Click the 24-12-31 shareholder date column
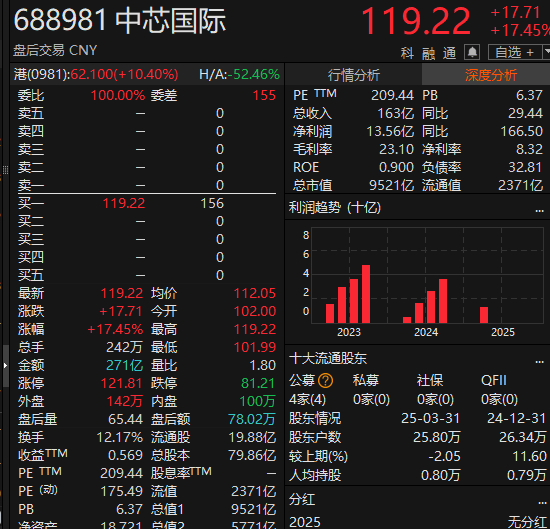 pyautogui.click(x=516, y=418)
